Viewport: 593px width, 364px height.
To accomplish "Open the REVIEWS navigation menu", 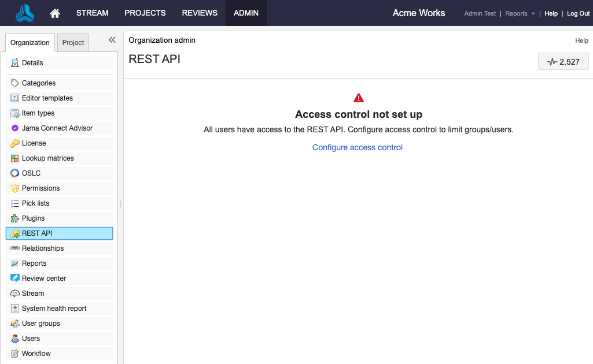I will 200,13.
